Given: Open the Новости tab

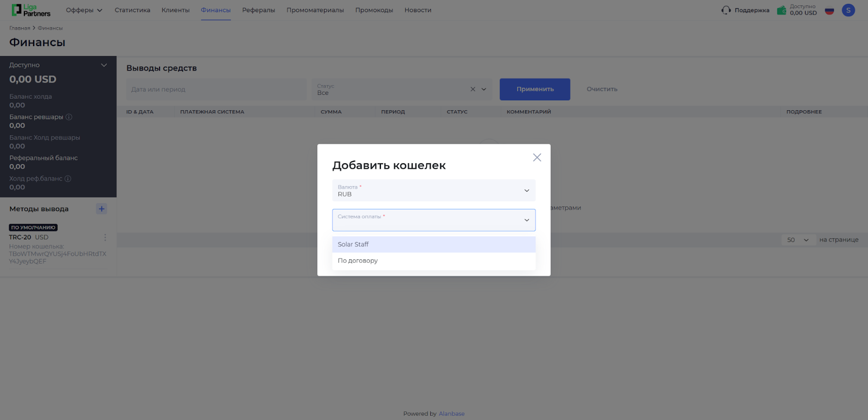Looking at the screenshot, I should point(418,10).
